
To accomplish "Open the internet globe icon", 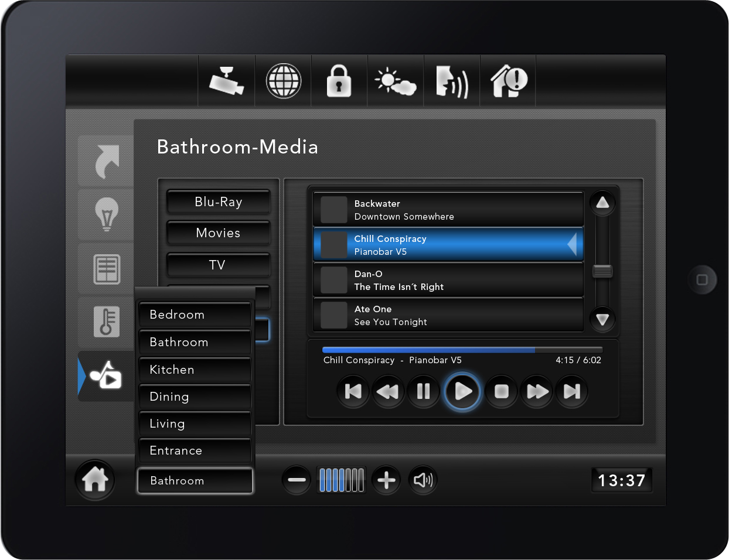I will pos(284,81).
